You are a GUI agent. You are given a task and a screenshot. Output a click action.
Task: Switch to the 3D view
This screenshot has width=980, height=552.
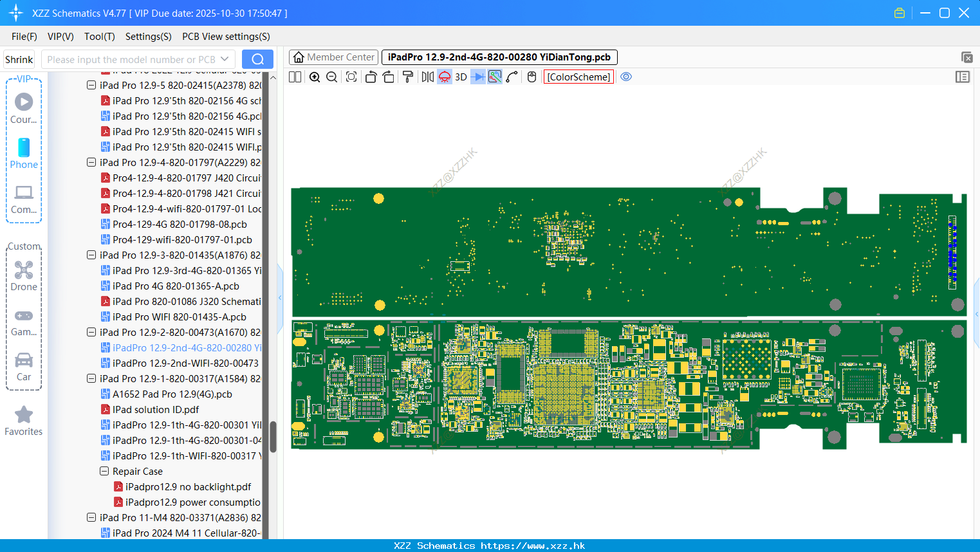461,77
